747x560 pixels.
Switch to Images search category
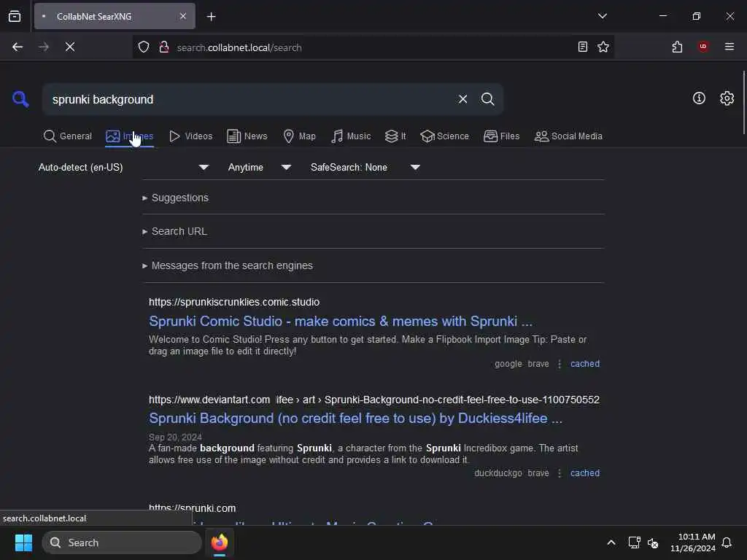(x=129, y=136)
